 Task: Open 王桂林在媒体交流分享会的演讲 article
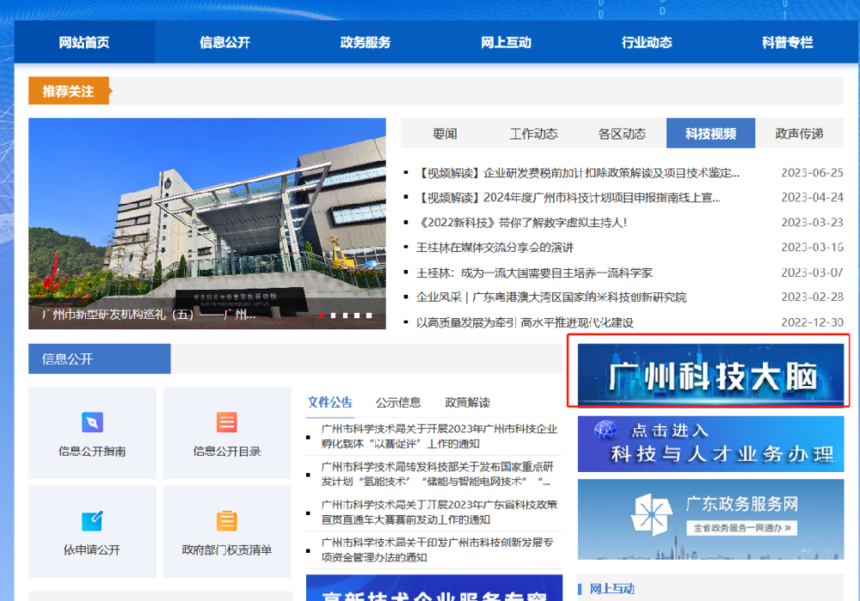pos(495,247)
